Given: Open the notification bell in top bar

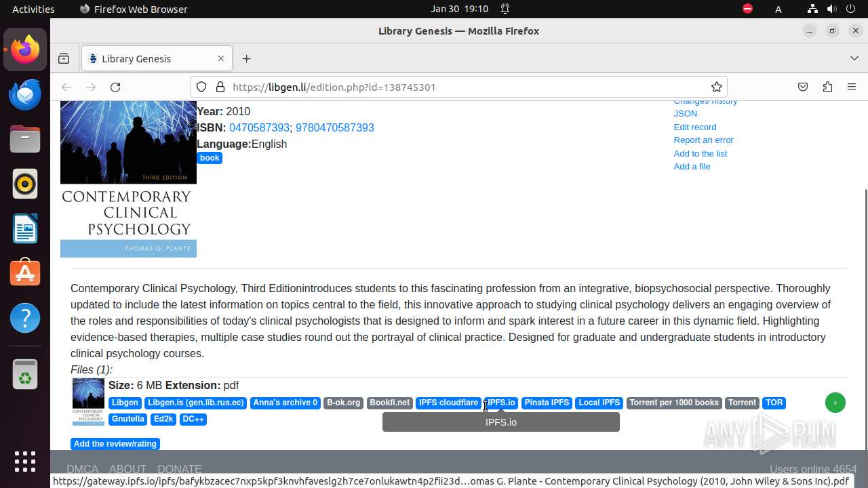Looking at the screenshot, I should click(505, 9).
